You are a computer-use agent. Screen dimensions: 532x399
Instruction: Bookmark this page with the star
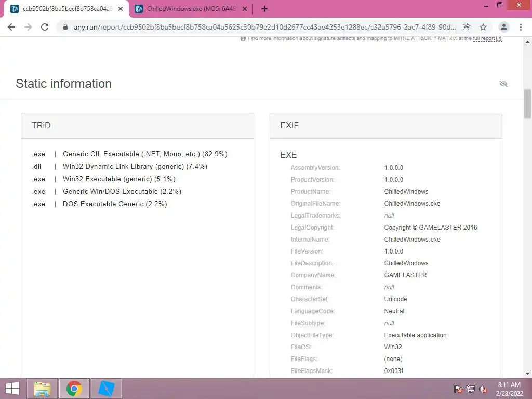[483, 27]
